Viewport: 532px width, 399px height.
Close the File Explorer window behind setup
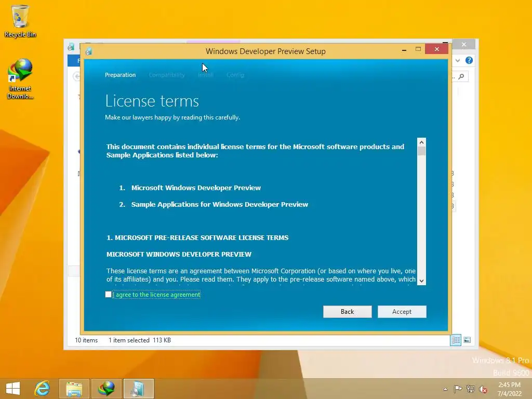coord(464,45)
